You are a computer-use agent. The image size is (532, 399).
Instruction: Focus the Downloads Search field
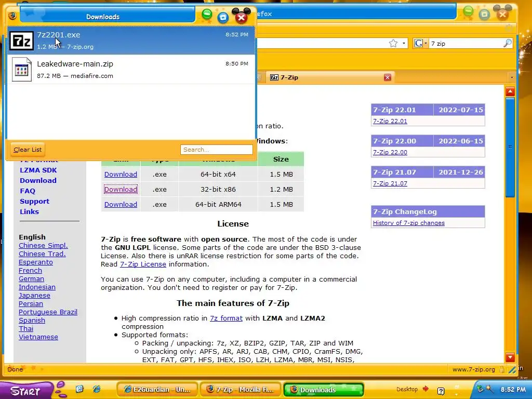click(x=217, y=150)
